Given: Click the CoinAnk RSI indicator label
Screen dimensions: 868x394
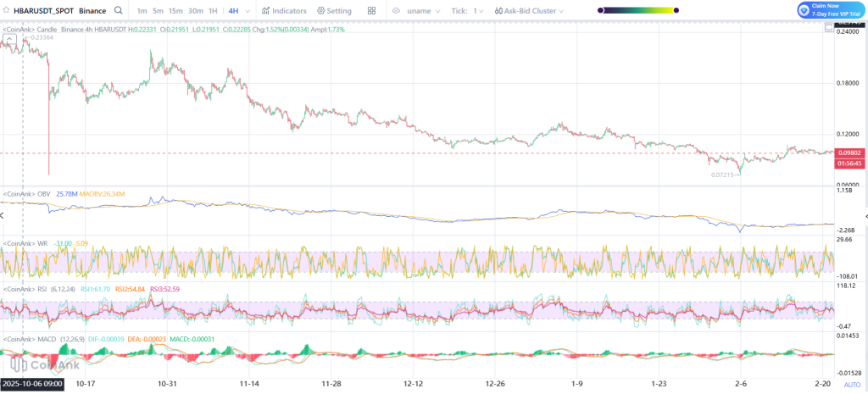Looking at the screenshot, I should pyautogui.click(x=26, y=289).
